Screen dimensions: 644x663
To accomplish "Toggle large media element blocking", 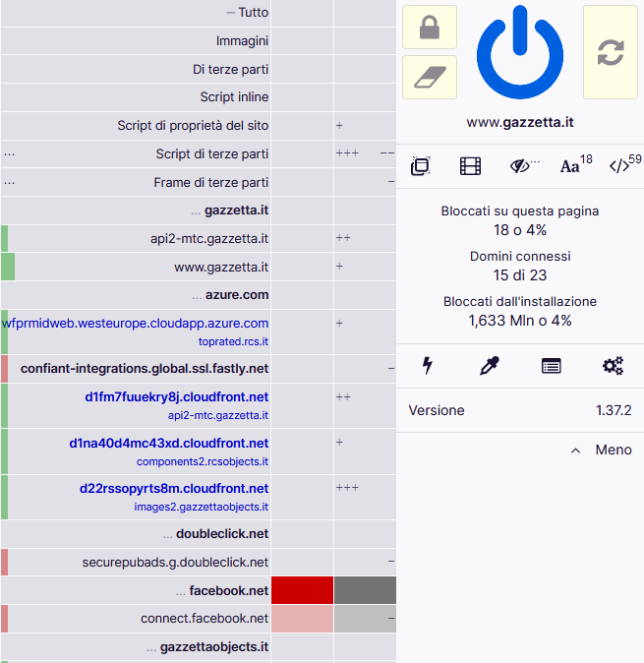I will click(x=470, y=165).
